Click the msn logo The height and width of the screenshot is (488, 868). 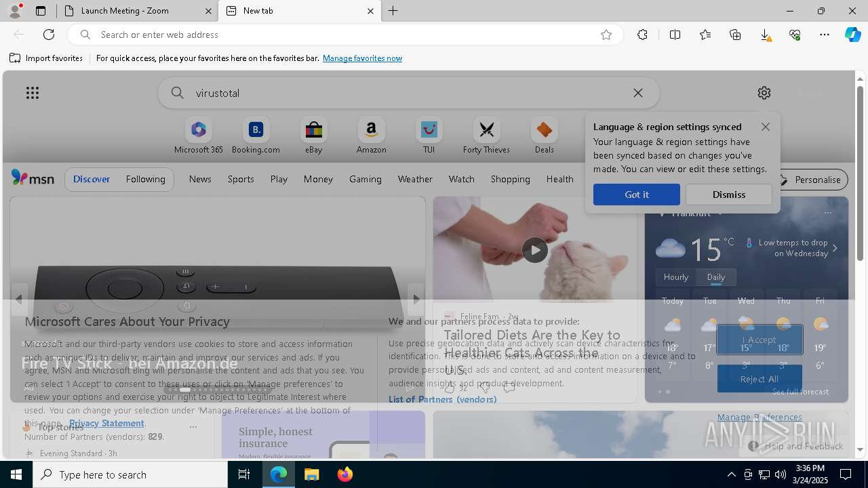(33, 178)
